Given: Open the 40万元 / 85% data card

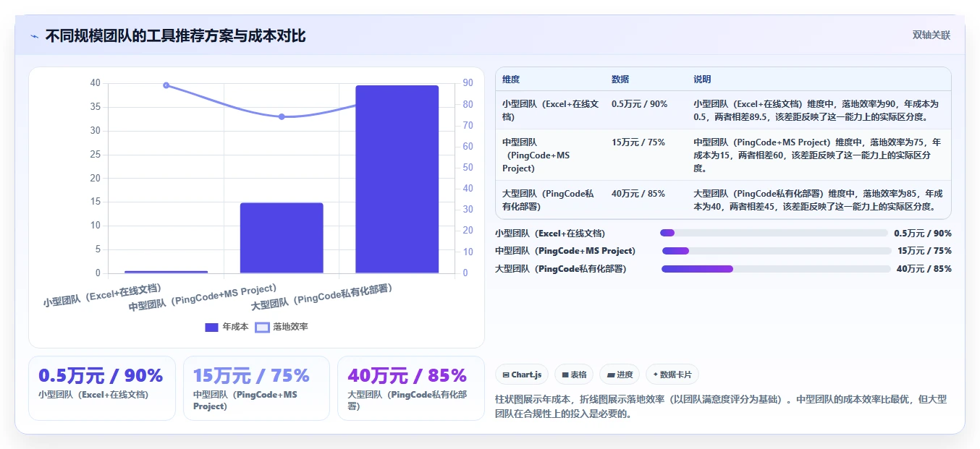Looking at the screenshot, I should point(411,388).
